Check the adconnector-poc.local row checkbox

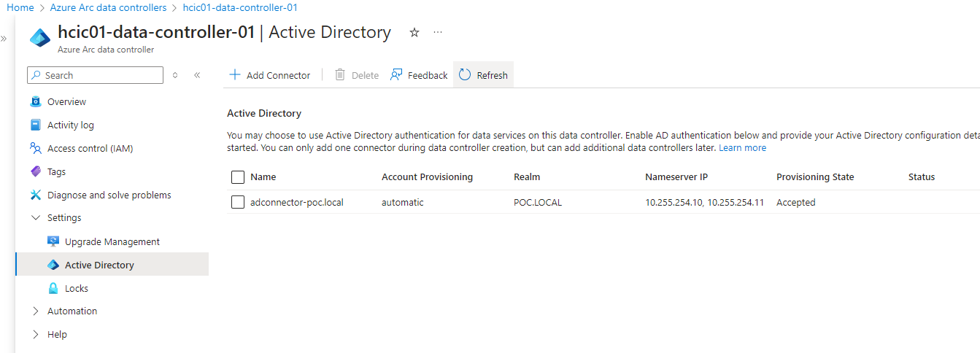point(238,203)
